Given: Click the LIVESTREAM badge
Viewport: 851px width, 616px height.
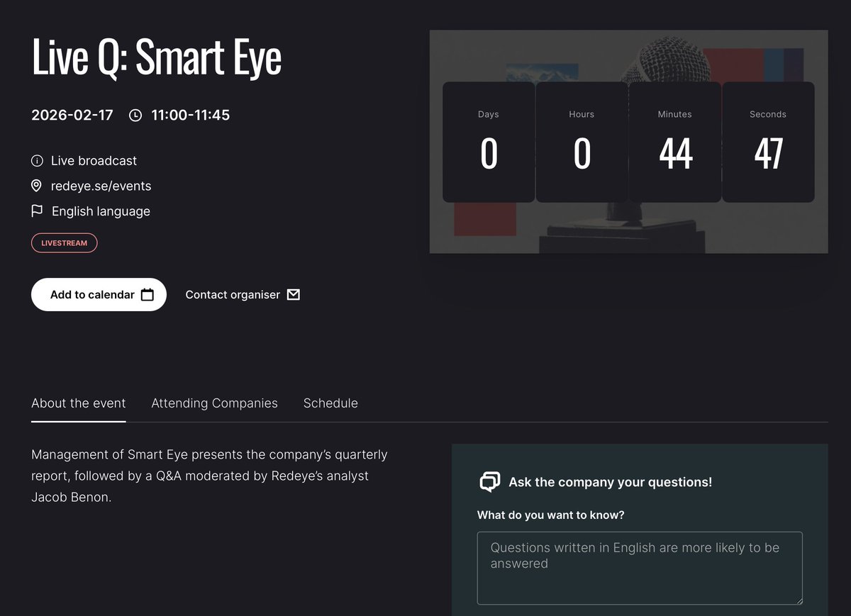Looking at the screenshot, I should point(64,242).
